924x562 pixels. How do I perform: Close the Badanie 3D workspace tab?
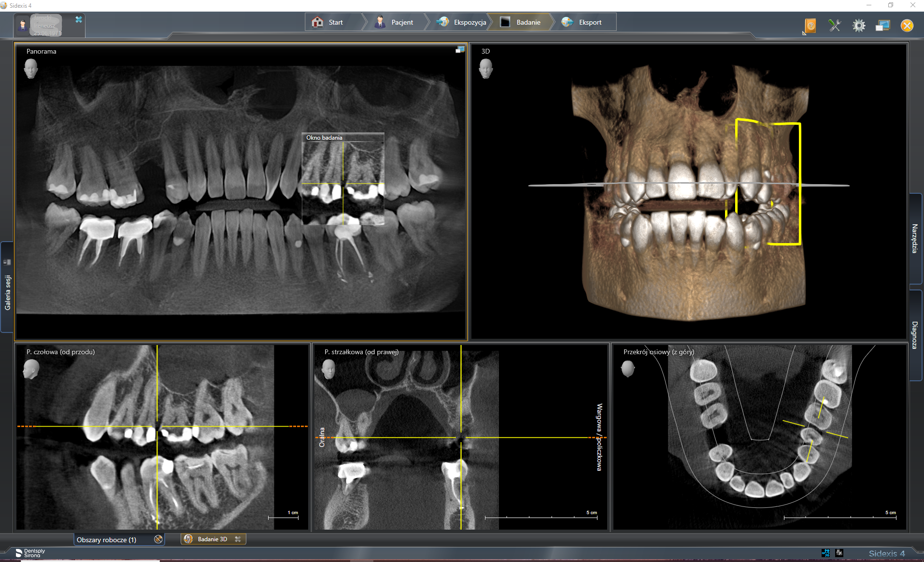[238, 539]
